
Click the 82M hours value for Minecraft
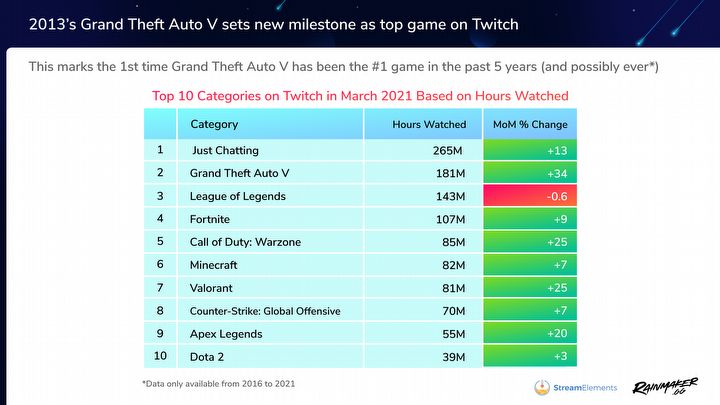454,265
